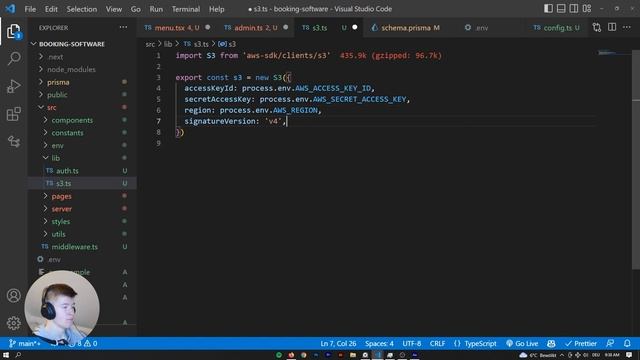Click editor vertical scrollbar

[x=636, y=159]
